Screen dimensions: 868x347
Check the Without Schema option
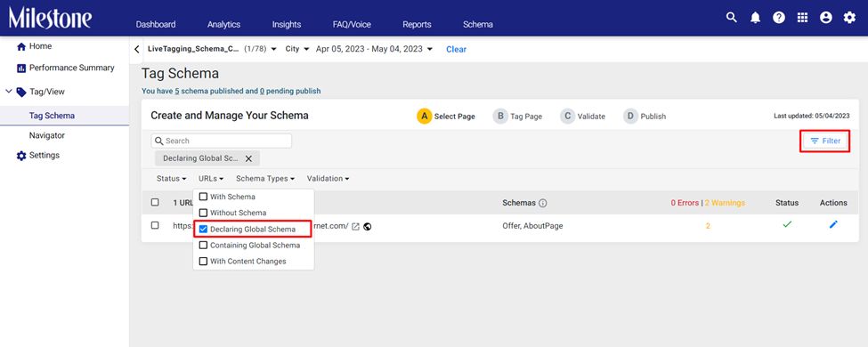pyautogui.click(x=203, y=213)
